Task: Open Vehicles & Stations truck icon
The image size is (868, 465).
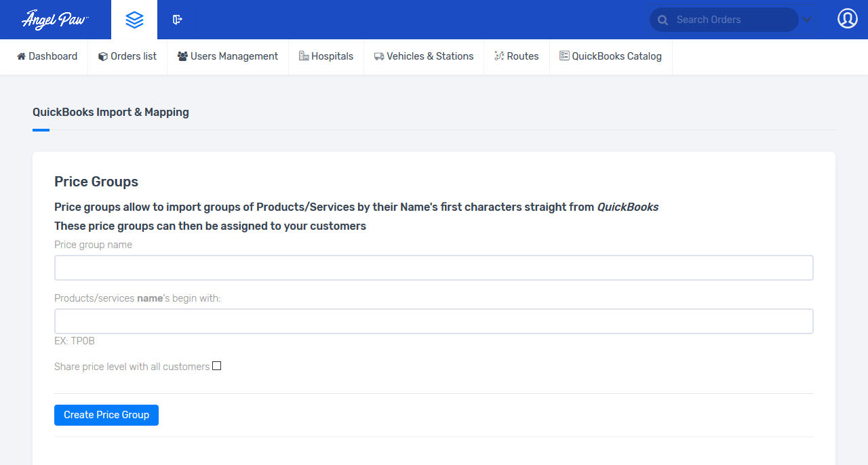Action: click(x=379, y=57)
